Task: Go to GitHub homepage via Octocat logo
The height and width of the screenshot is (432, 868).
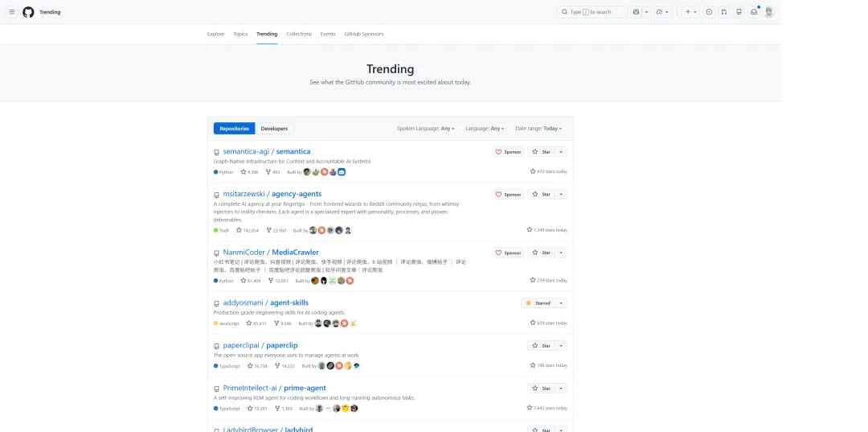Action: tap(28, 12)
